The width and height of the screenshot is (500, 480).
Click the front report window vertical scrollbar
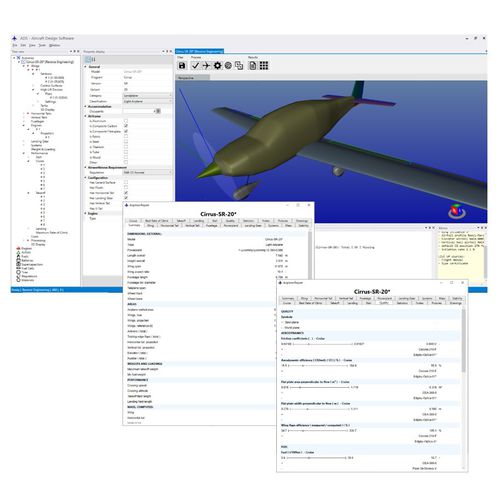point(463,340)
